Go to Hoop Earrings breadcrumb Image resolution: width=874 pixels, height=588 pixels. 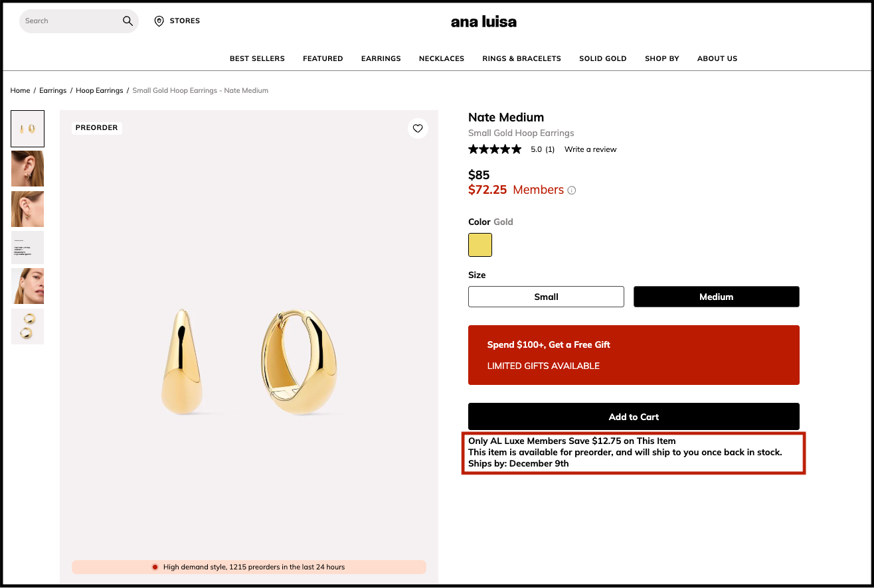[x=100, y=90]
